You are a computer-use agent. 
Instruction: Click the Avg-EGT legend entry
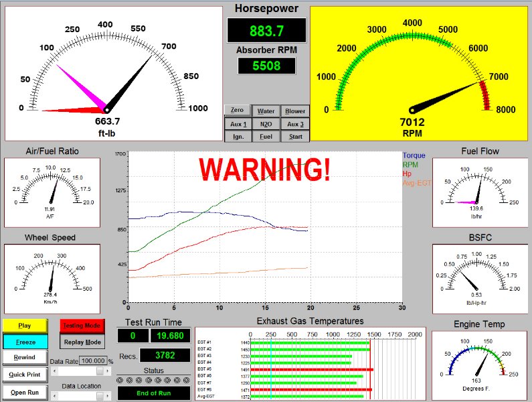(x=417, y=183)
